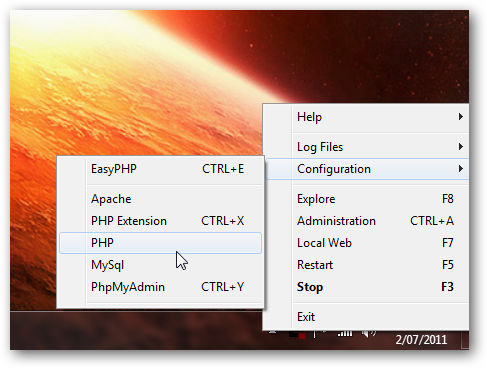Screen dimensions: 487x368
Task: Open PHP Extension settings
Action: [x=160, y=221]
